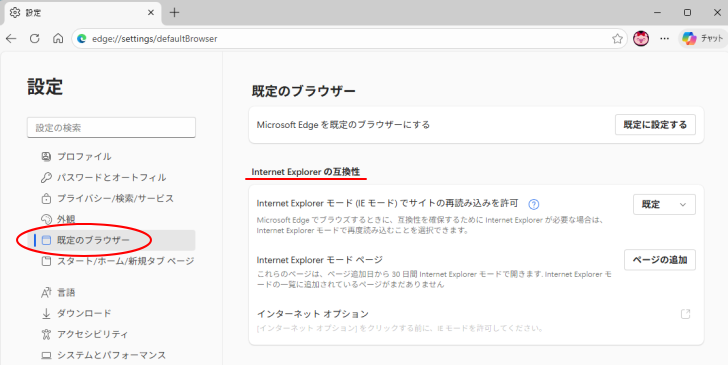Go to the home page icon
728x365 pixels.
[x=58, y=39]
